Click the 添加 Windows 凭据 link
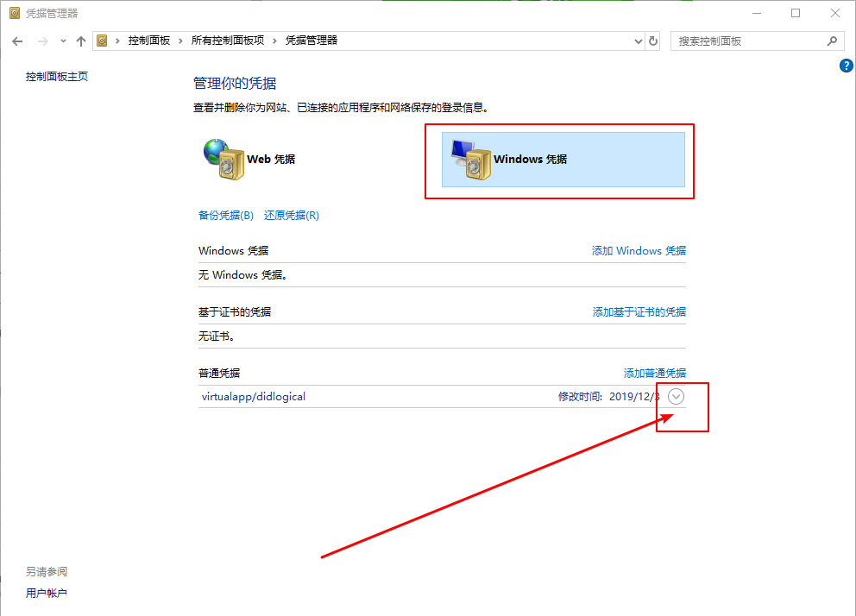The image size is (856, 616). (639, 250)
